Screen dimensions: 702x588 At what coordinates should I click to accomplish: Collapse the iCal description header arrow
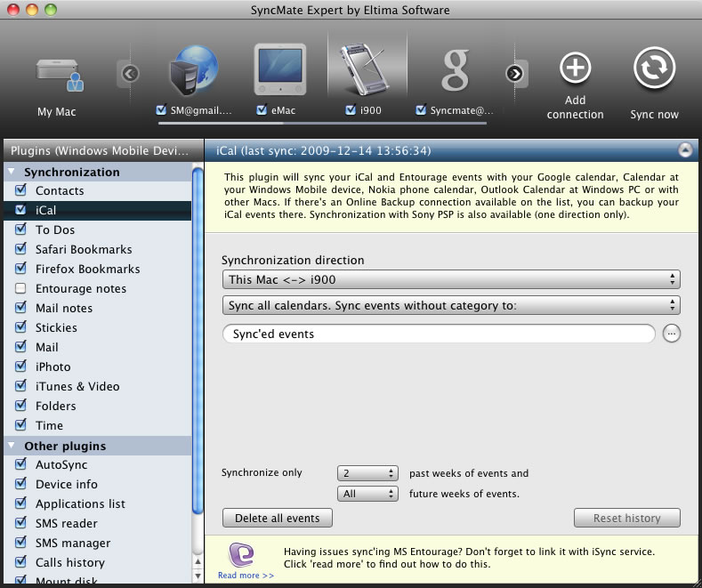(x=685, y=150)
